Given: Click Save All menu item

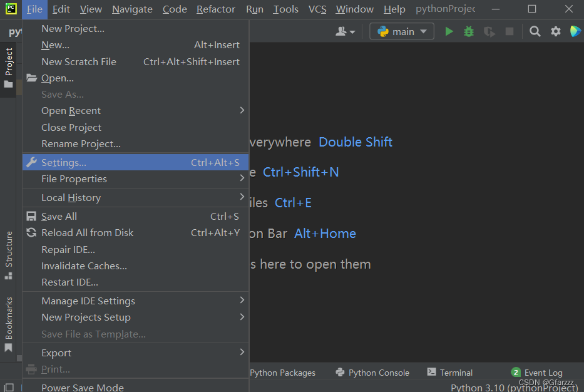Looking at the screenshot, I should click(136, 217).
